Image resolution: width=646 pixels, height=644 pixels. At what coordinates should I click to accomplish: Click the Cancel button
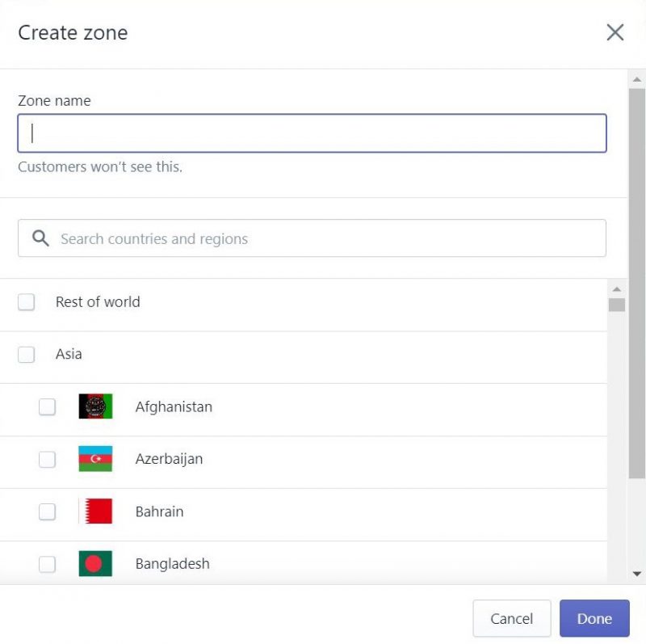pyautogui.click(x=511, y=618)
